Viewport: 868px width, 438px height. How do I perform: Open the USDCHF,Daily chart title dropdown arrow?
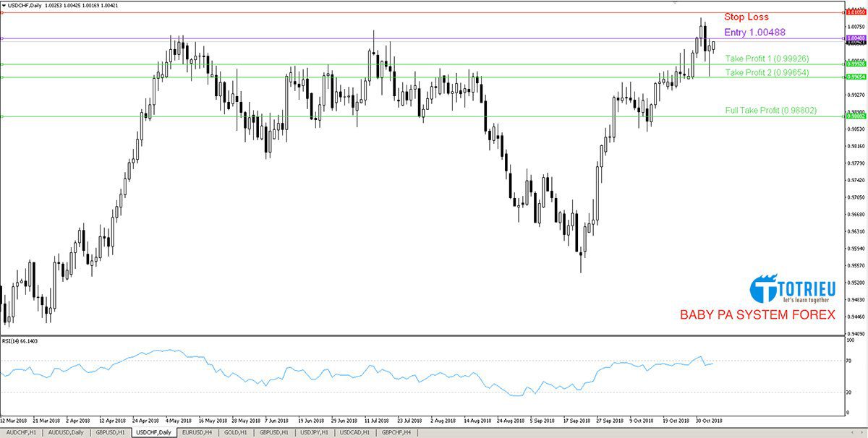tap(3, 5)
